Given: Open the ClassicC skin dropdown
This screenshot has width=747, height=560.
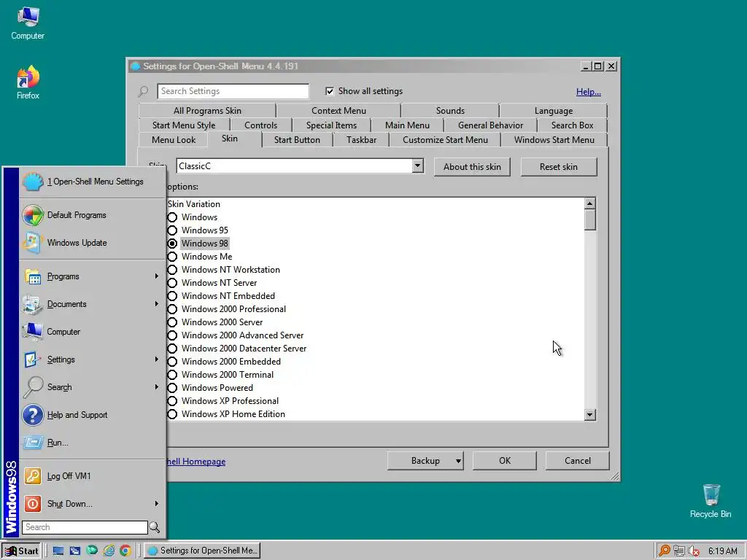Looking at the screenshot, I should coord(417,166).
